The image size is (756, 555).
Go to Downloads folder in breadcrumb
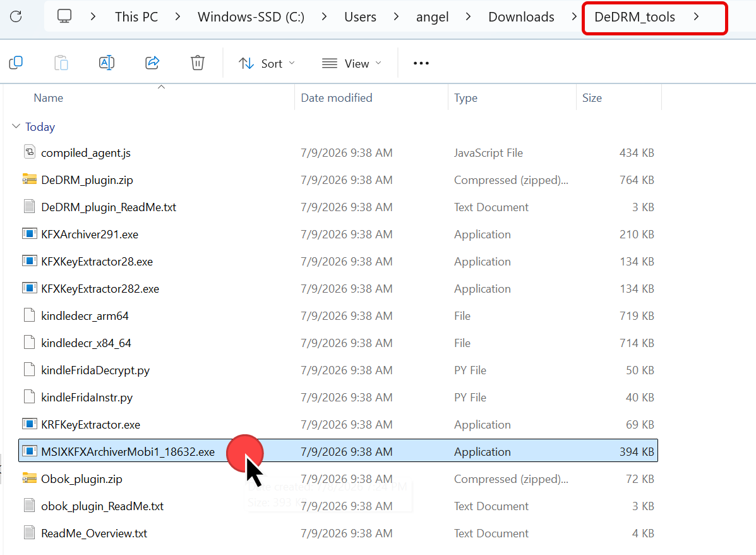tap(521, 17)
